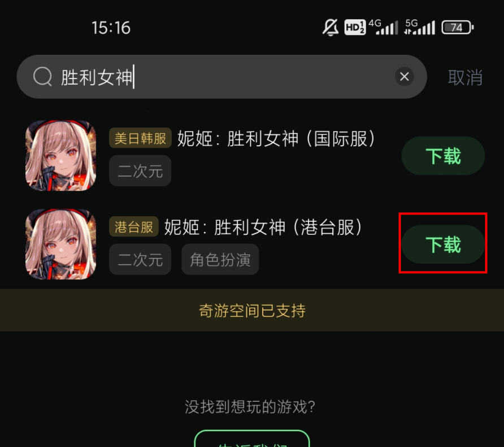Focus the 胜利女神 search input field
Viewport: 504px width, 447px height.
(x=222, y=77)
